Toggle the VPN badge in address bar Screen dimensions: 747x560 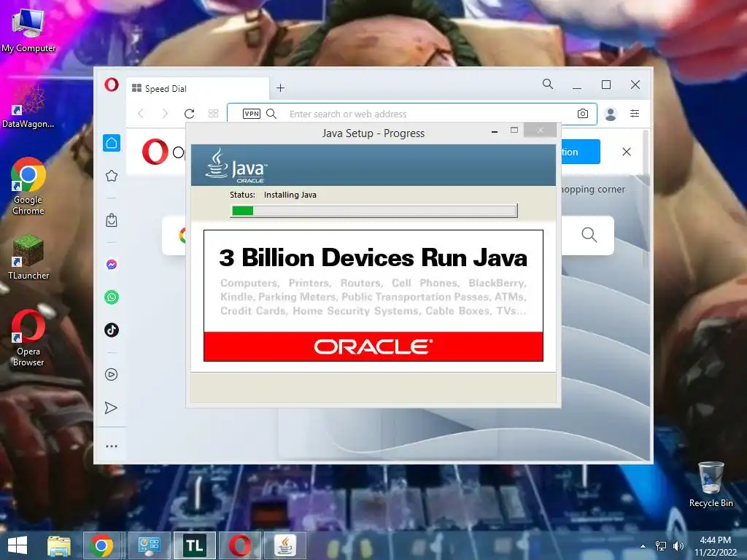click(252, 113)
